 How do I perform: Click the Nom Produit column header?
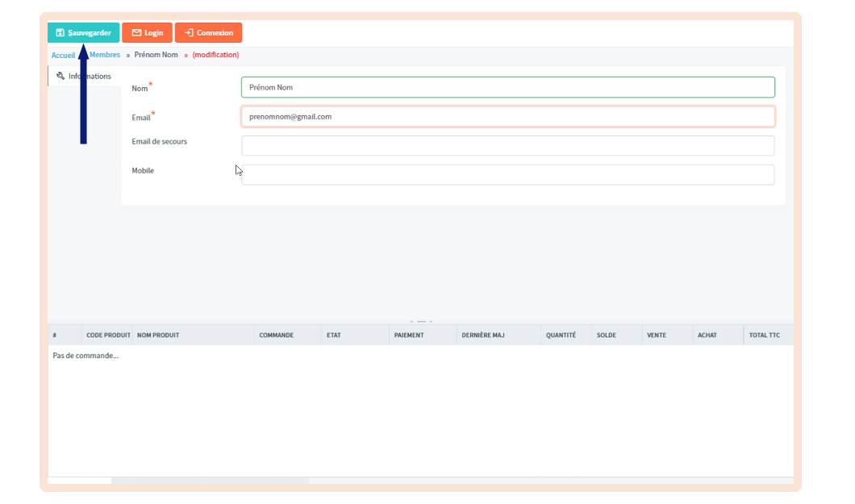[158, 335]
